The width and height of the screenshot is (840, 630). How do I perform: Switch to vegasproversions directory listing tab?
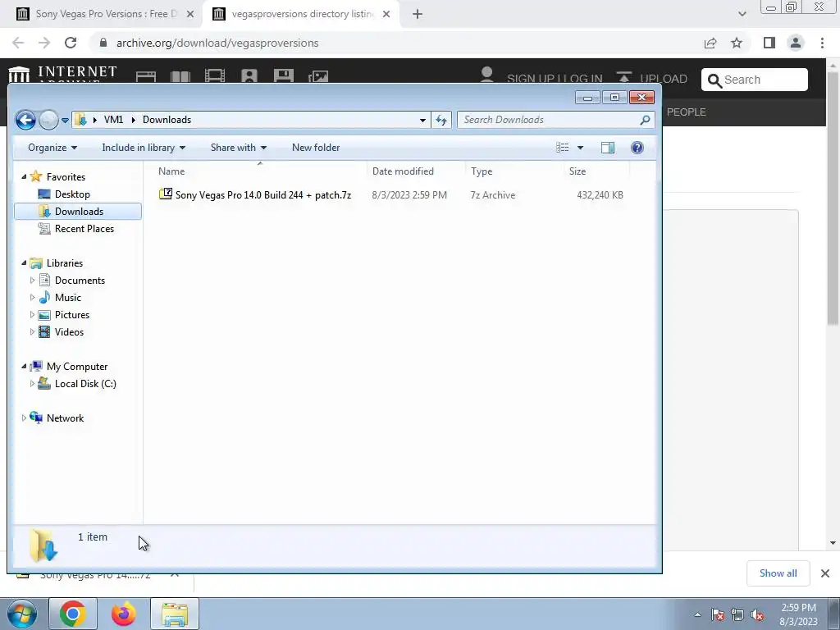(302, 14)
